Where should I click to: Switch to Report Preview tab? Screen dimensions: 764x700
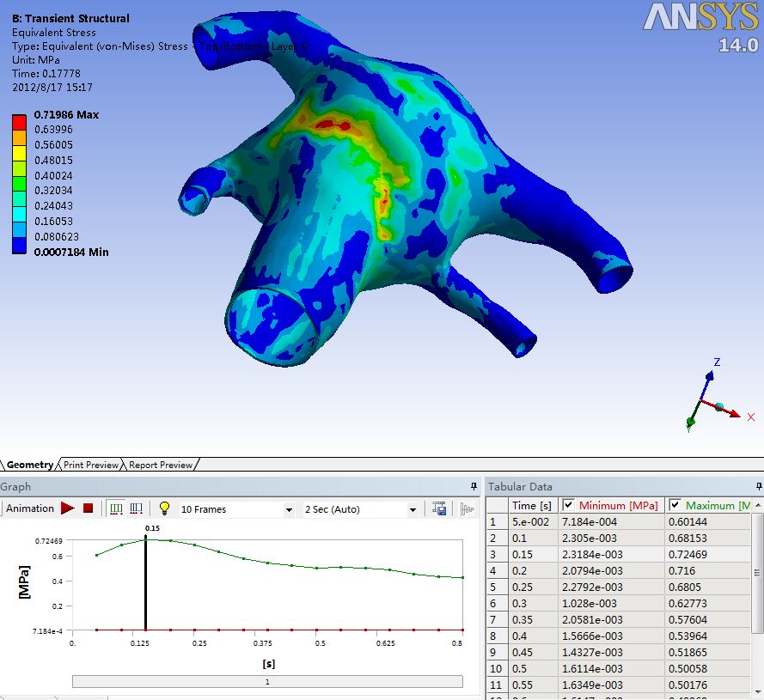click(x=161, y=465)
